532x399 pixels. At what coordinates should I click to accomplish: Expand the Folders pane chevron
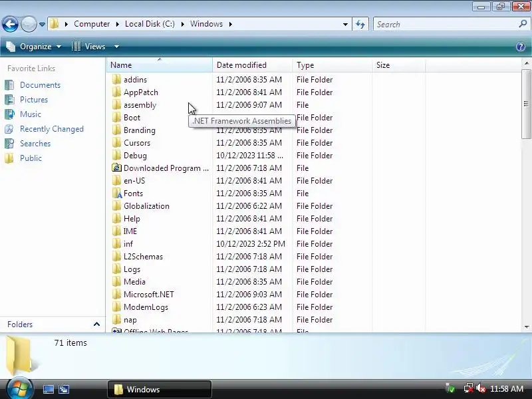(96, 324)
